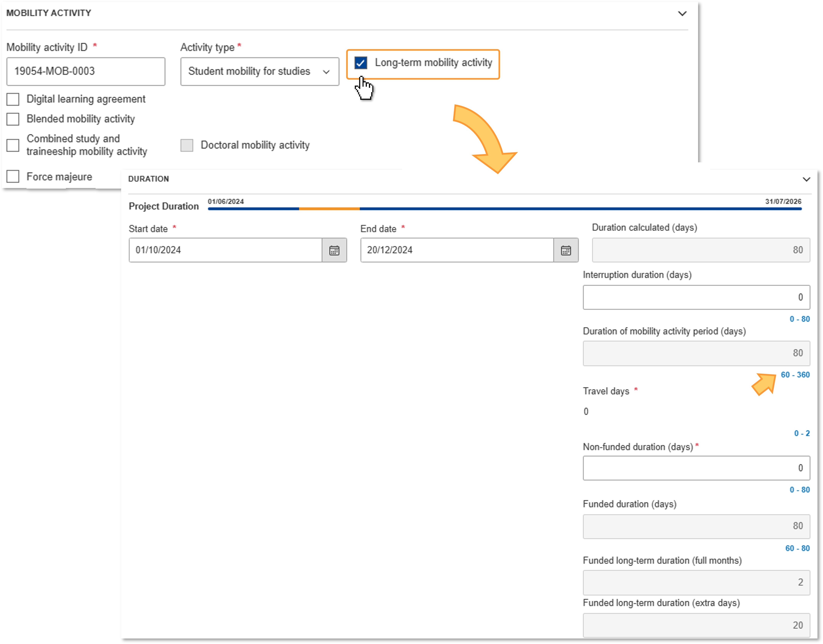Click the Funded duration (days) field
This screenshot has width=823, height=644.
click(696, 527)
